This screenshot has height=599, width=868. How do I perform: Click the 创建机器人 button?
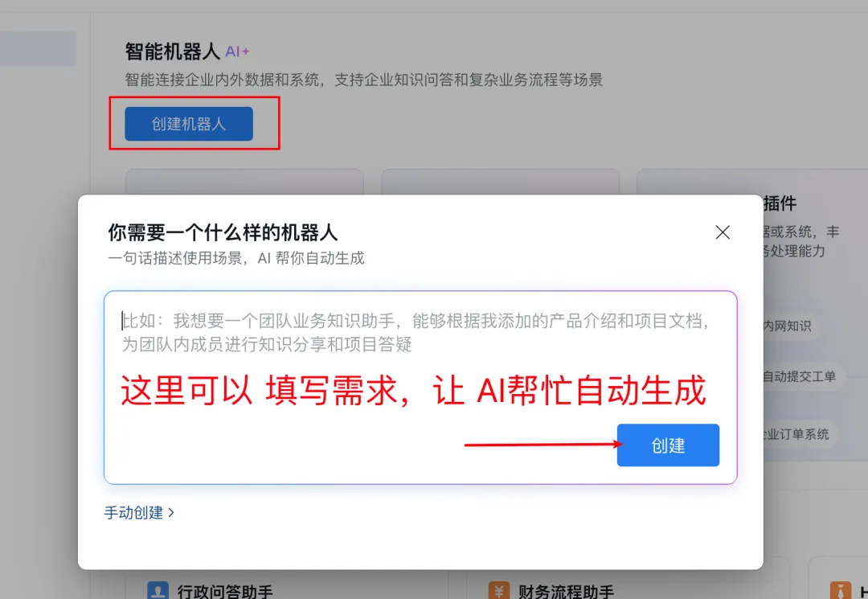click(189, 124)
